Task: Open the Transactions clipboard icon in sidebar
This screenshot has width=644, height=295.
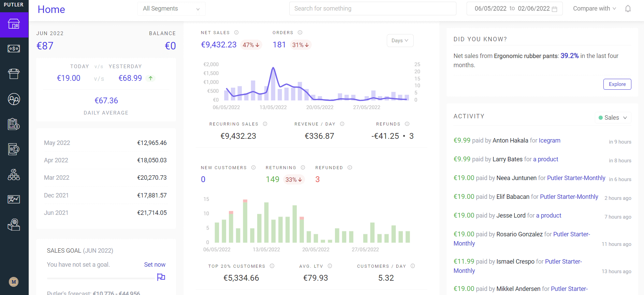Action: [x=14, y=124]
